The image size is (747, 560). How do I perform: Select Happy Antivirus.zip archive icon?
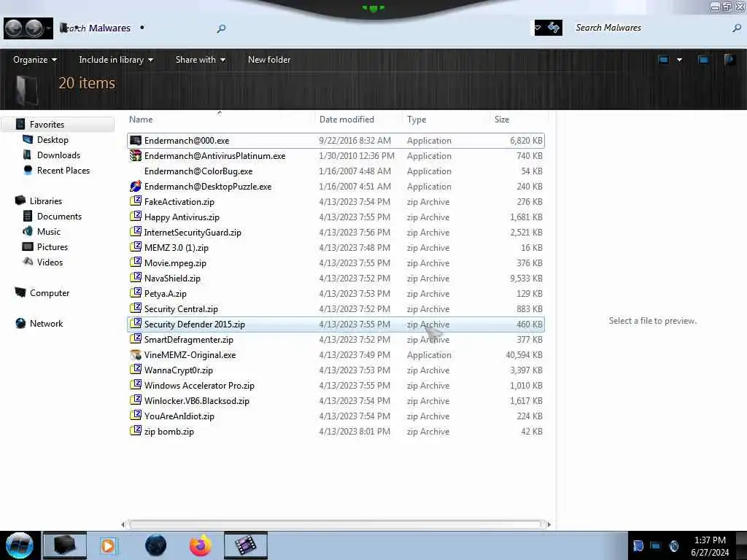pos(136,217)
